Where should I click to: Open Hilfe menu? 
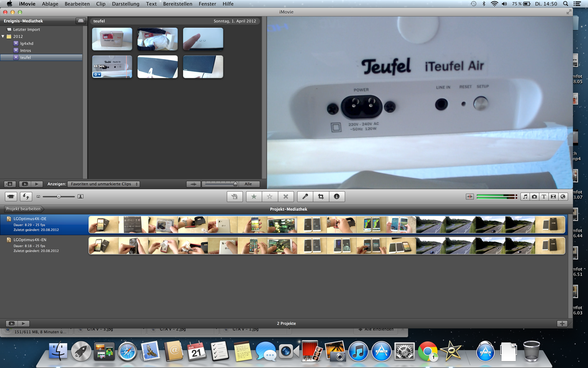point(228,4)
